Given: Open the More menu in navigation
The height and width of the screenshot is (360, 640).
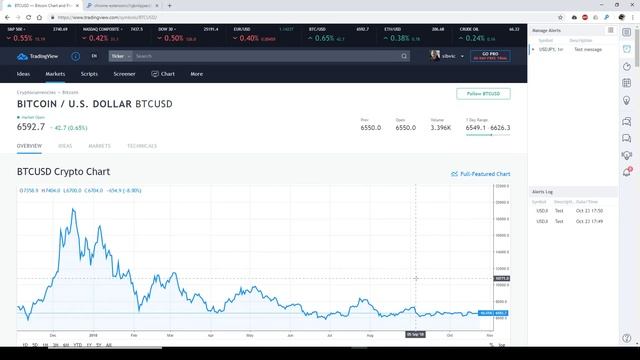Looking at the screenshot, I should [196, 74].
